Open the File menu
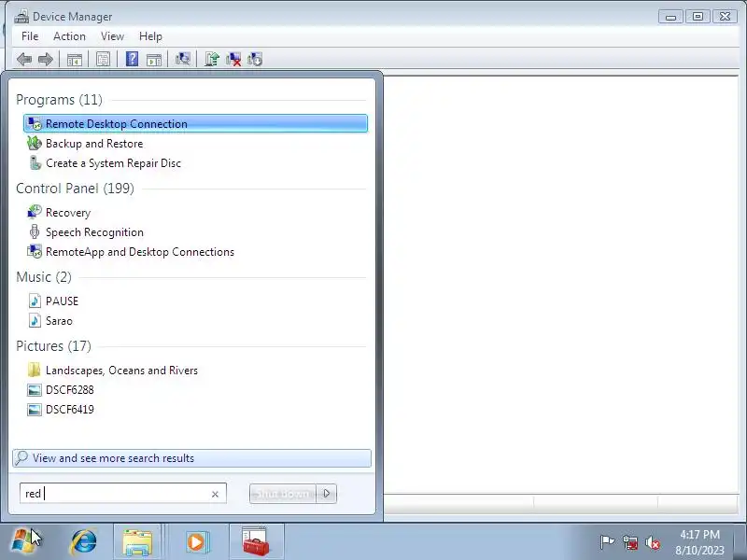The height and width of the screenshot is (560, 747). (x=30, y=36)
